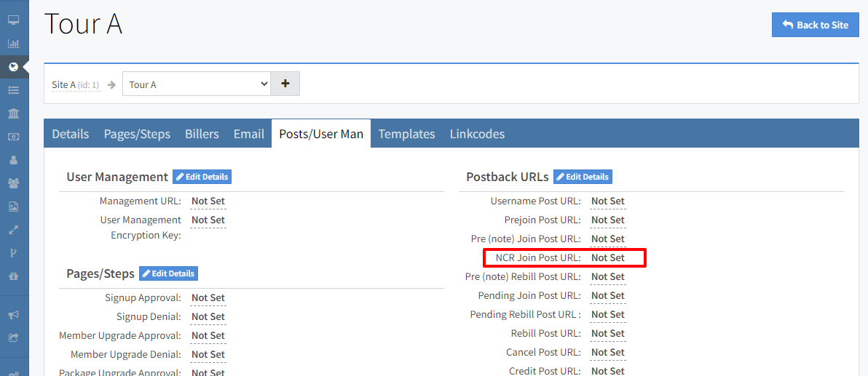
Task: Switch to the Details tab
Action: coord(71,134)
